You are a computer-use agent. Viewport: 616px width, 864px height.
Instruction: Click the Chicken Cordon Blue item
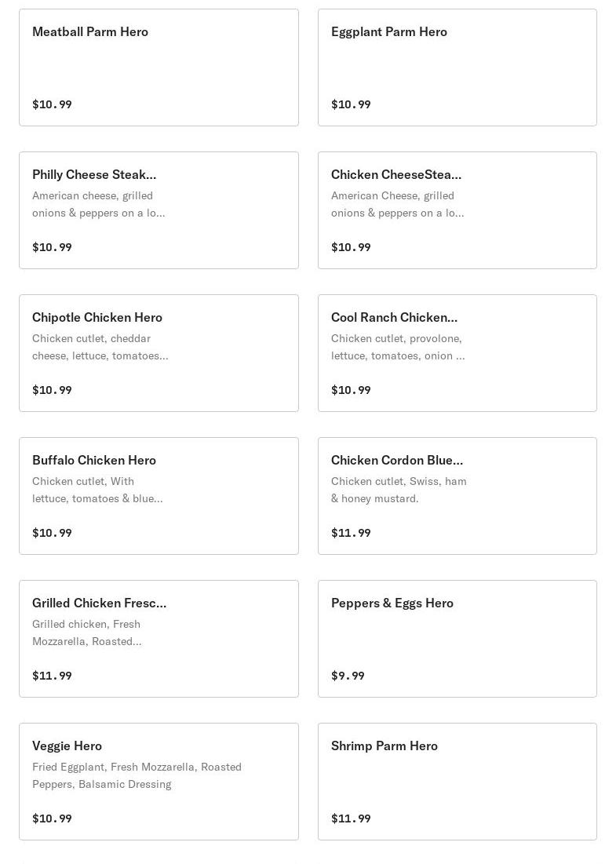click(x=457, y=496)
